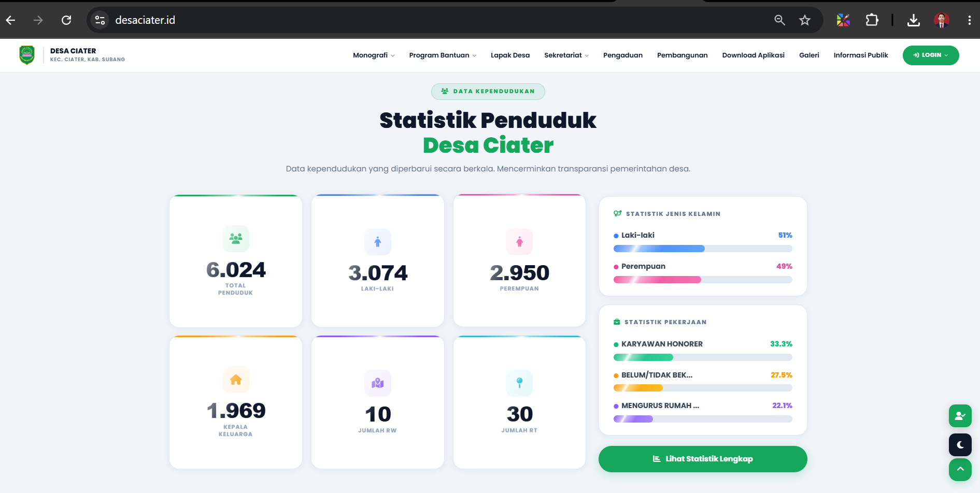This screenshot has width=980, height=493.
Task: Open the Download Aplikasi menu item
Action: tap(753, 55)
